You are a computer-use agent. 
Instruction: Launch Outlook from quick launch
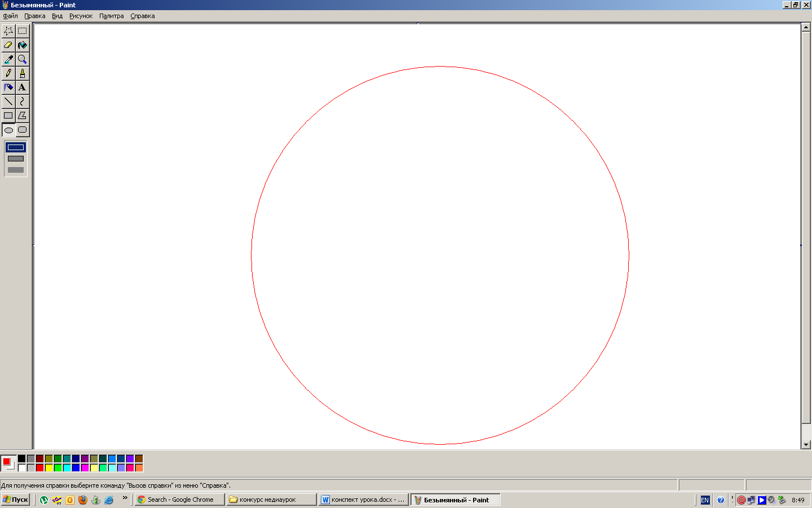[x=70, y=500]
